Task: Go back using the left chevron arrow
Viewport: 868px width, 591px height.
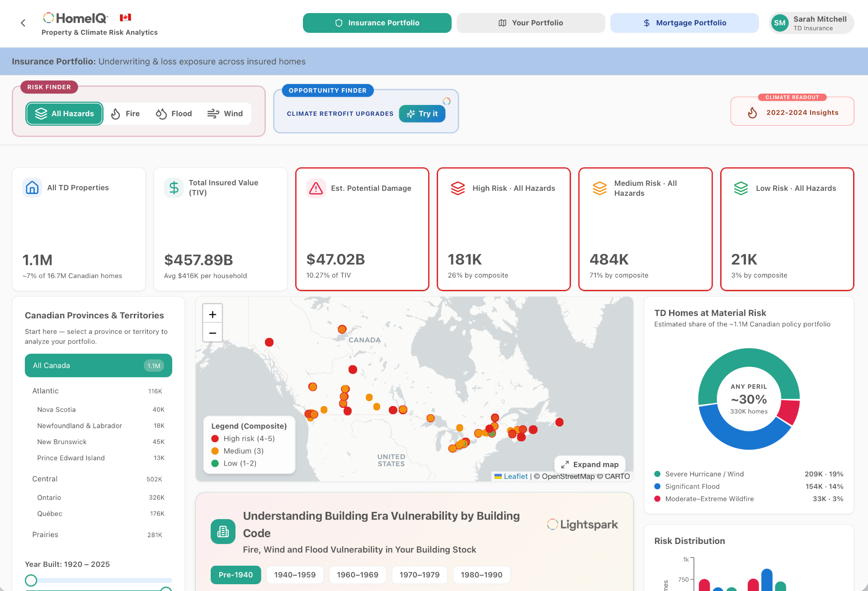Action: click(x=23, y=23)
